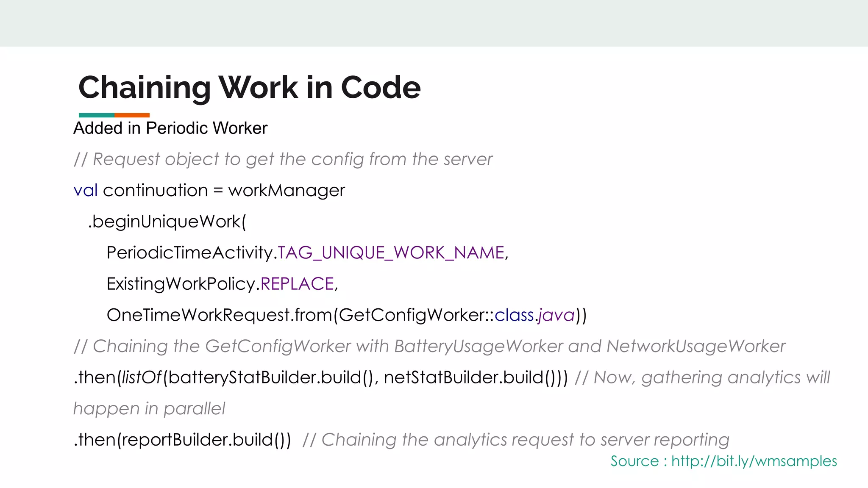This screenshot has width=868, height=488.
Task: Click the 'Added in Periodic Worker' subtitle
Action: (x=170, y=128)
